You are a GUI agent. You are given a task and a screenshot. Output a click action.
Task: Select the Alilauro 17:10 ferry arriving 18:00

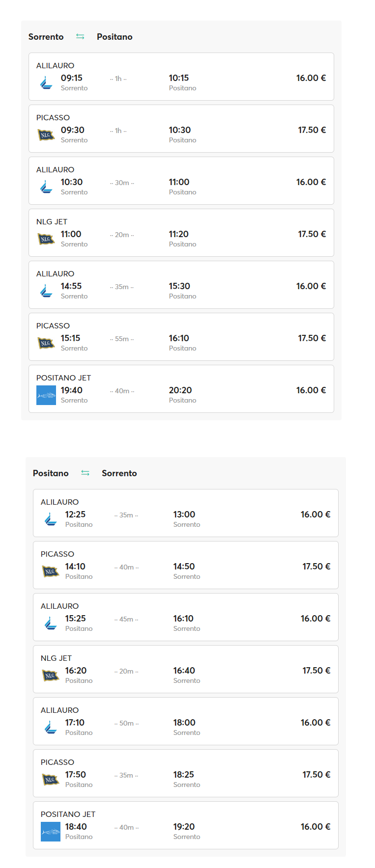186,721
